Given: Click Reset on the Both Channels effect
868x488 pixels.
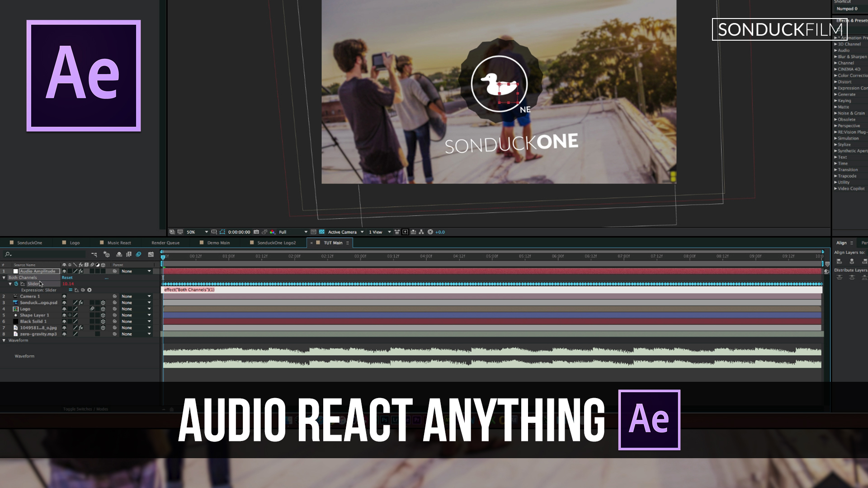Looking at the screenshot, I should point(67,277).
